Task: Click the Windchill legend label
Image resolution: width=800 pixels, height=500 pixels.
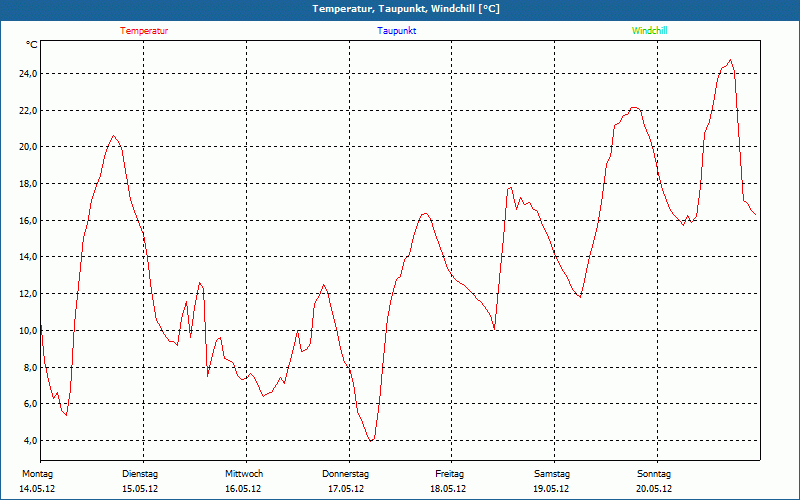Action: coord(649,31)
